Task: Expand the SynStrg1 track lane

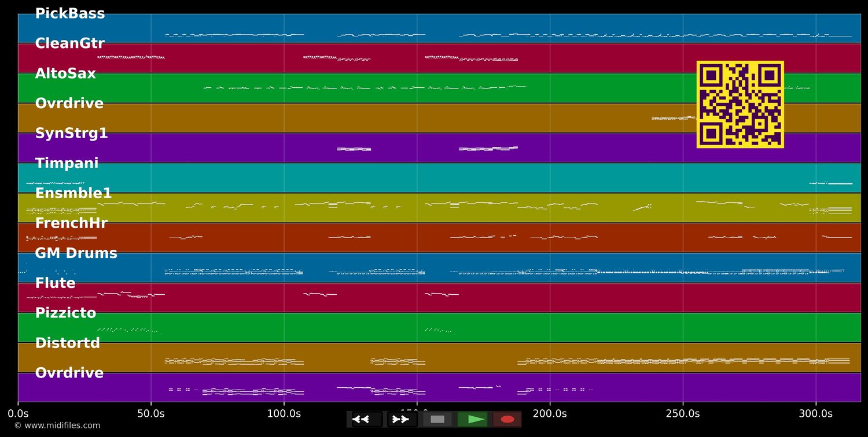Action: 72,132
